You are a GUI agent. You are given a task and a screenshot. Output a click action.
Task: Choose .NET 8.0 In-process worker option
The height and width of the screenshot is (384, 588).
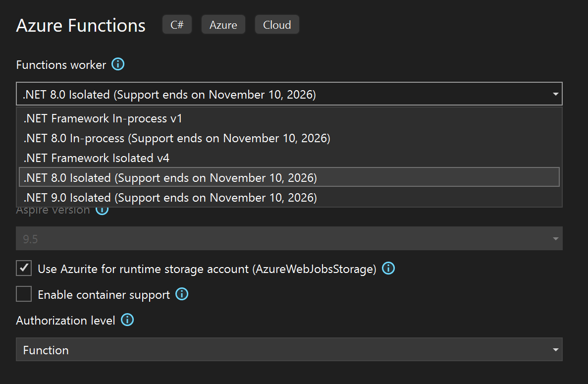pyautogui.click(x=289, y=138)
